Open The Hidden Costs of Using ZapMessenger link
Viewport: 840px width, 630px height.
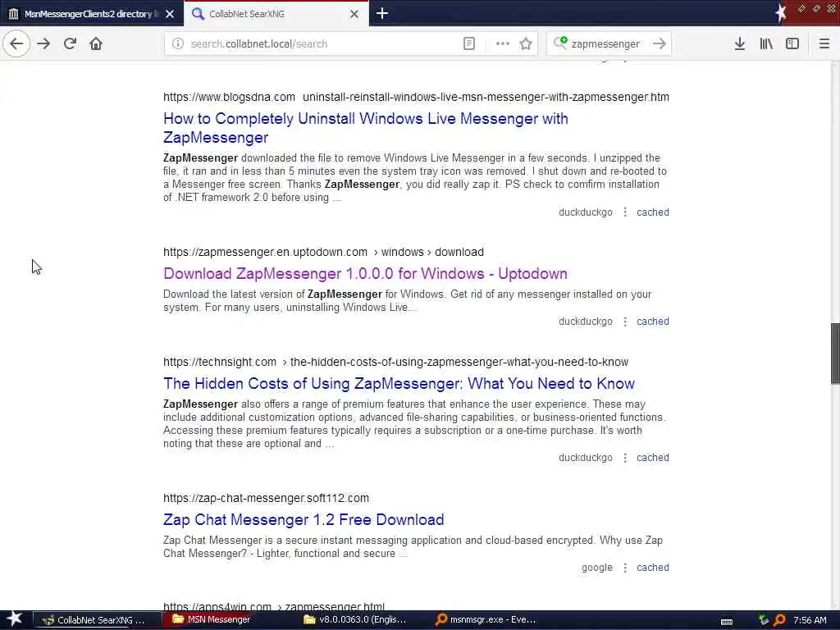399,383
